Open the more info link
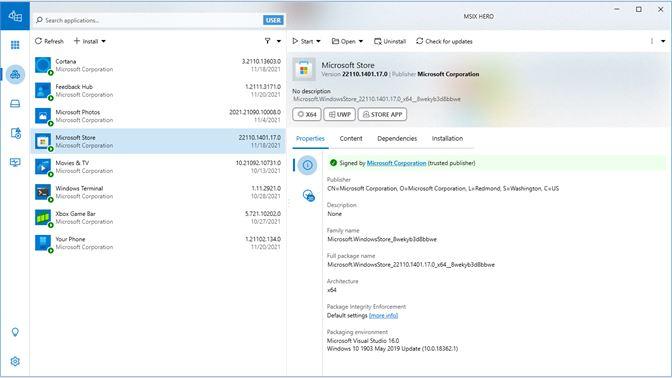The image size is (672, 378). [383, 315]
